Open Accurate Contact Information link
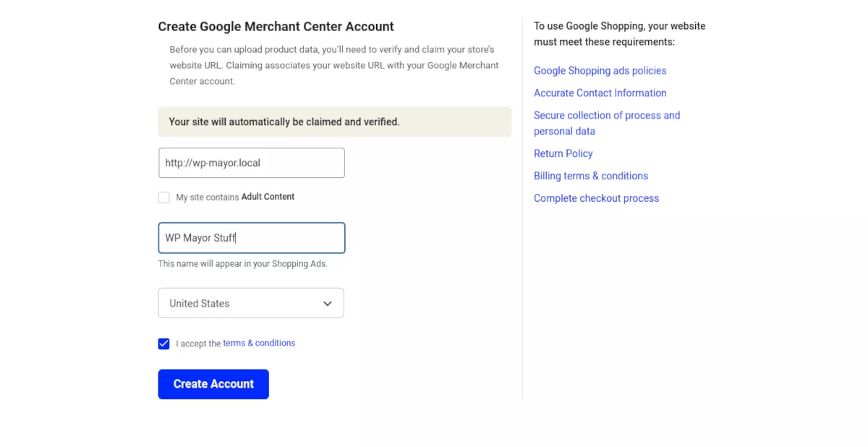Viewport: 868px width, 447px height. (x=600, y=93)
